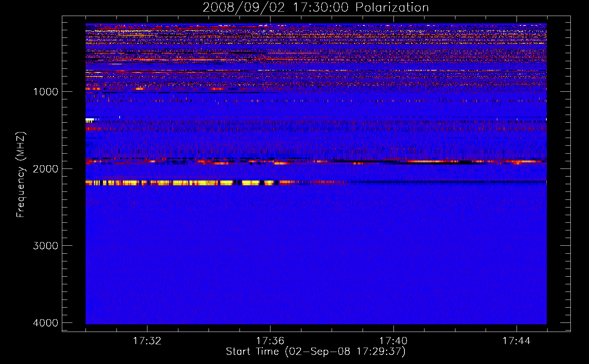This screenshot has height=364, width=589.
Task: Click the 4000 frequency tick label
Action: pos(46,323)
